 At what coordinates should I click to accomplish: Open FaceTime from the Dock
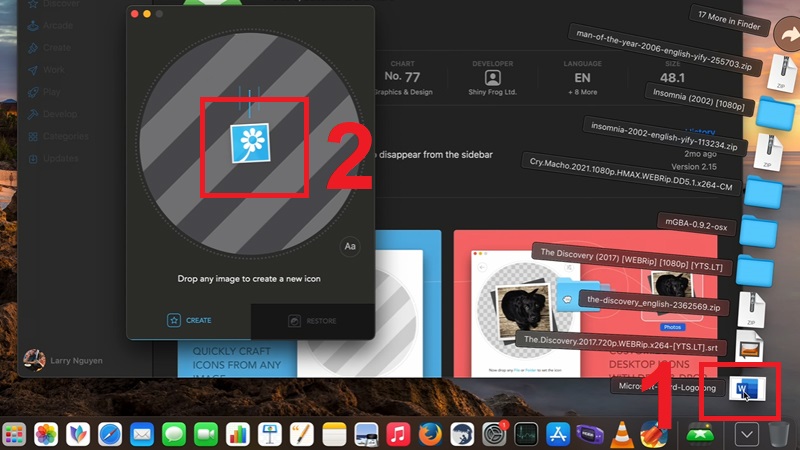206,435
